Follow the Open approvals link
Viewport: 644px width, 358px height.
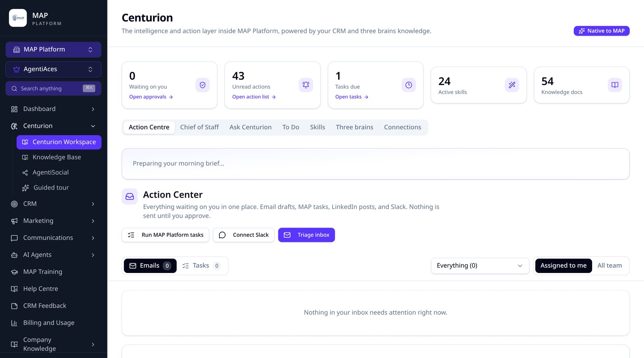pyautogui.click(x=151, y=97)
